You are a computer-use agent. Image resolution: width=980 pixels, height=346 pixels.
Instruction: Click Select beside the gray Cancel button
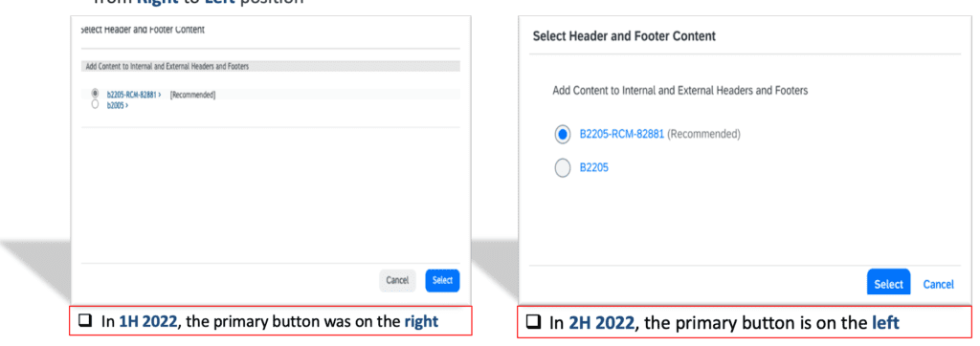[x=442, y=280]
